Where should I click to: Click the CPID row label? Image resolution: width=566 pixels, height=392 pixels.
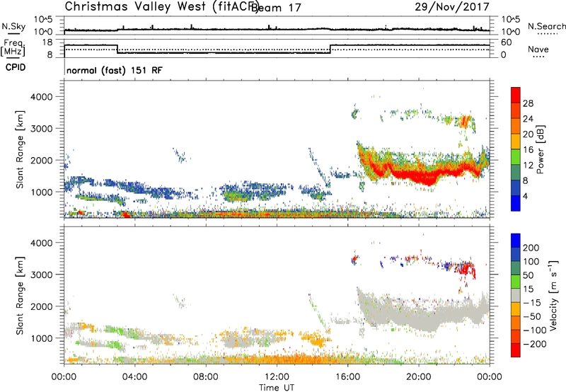click(16, 67)
